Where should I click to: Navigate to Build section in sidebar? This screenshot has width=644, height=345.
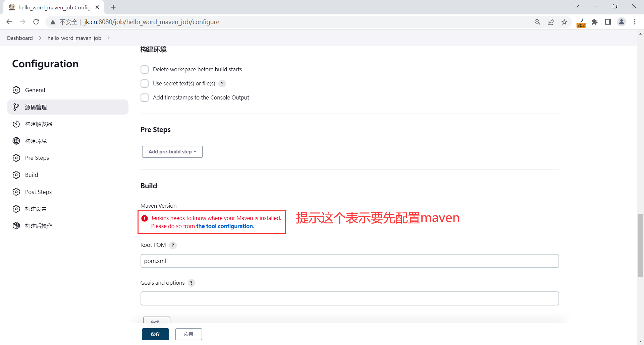point(68,175)
